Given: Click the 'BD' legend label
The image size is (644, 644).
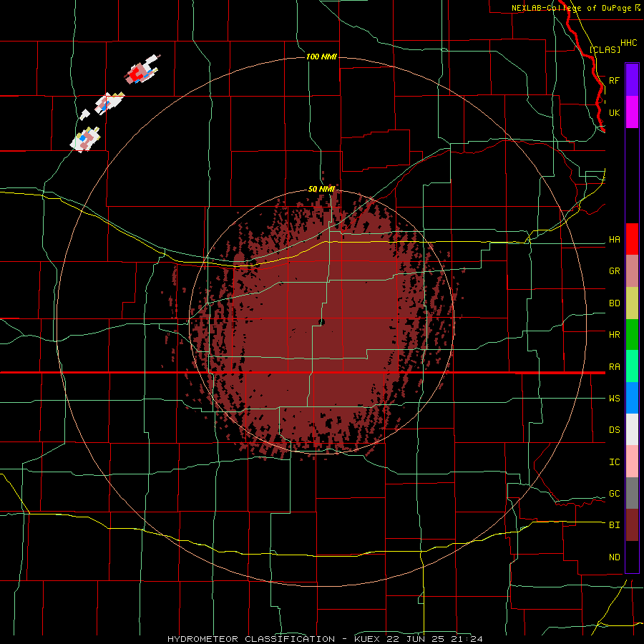Looking at the screenshot, I should [x=614, y=303].
